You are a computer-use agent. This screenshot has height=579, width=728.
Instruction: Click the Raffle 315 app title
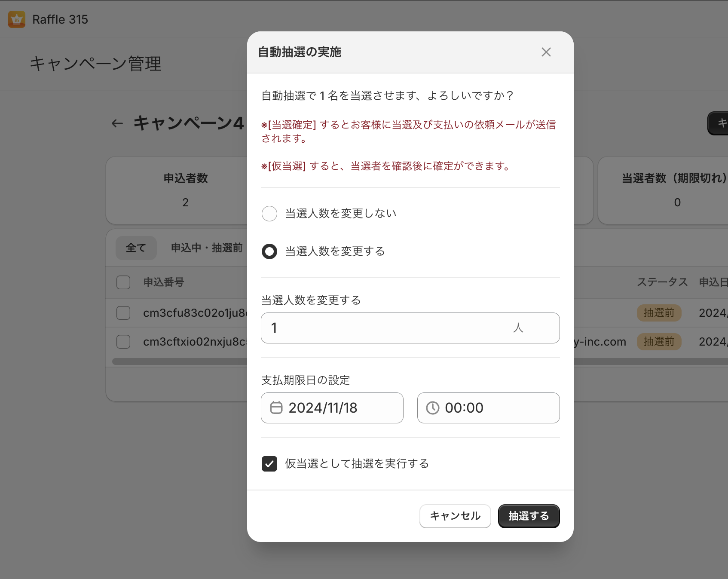tap(60, 19)
